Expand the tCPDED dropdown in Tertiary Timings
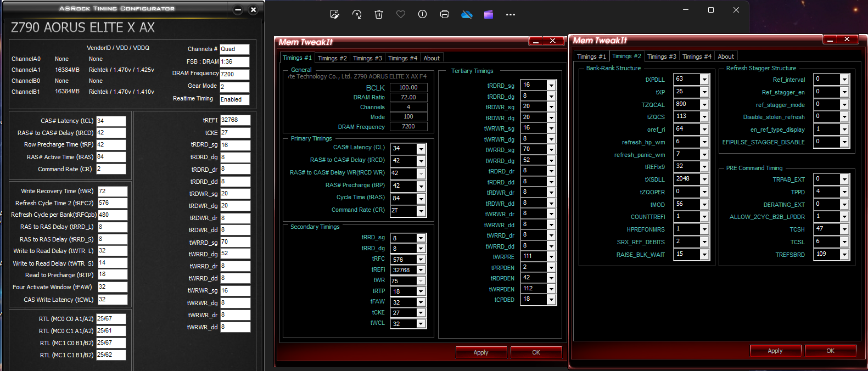 pos(551,299)
